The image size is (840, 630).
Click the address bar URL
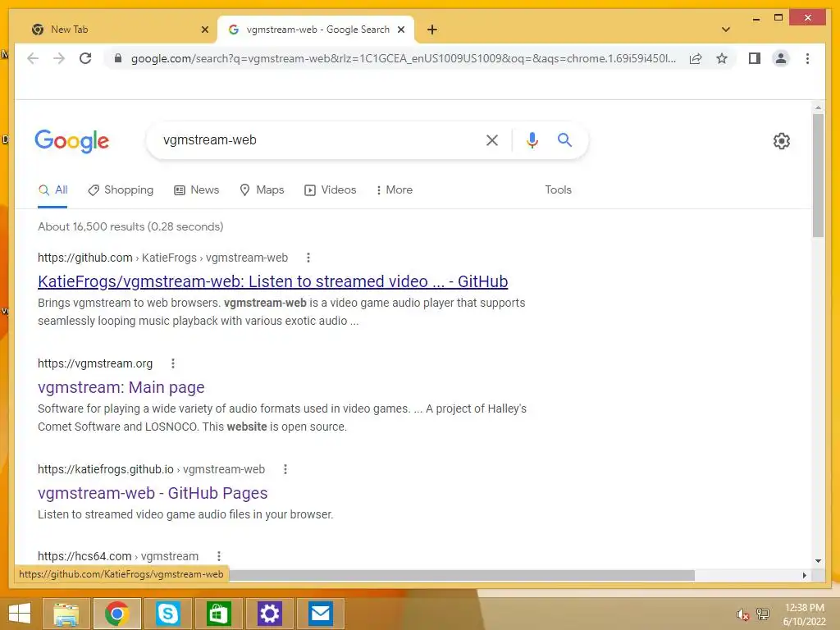click(403, 58)
